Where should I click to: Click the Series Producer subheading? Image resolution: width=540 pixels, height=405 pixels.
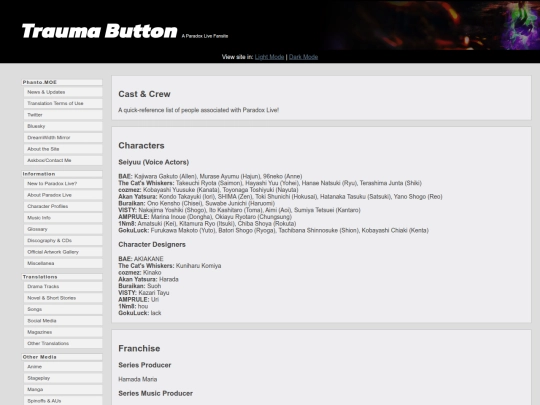145,365
